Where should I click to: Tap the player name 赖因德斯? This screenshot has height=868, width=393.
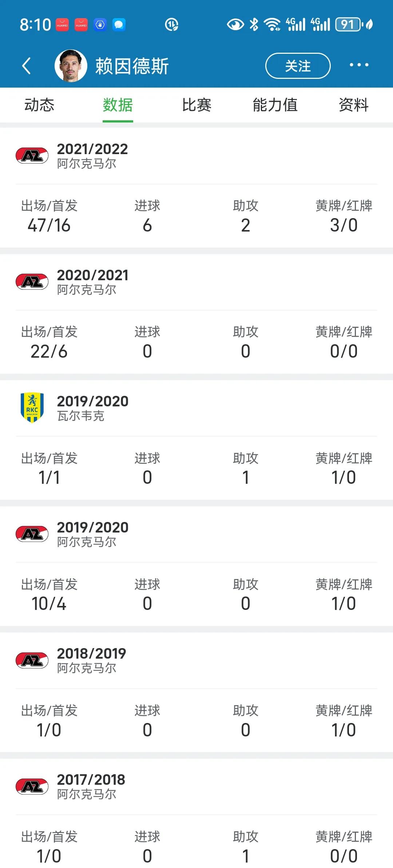point(132,66)
